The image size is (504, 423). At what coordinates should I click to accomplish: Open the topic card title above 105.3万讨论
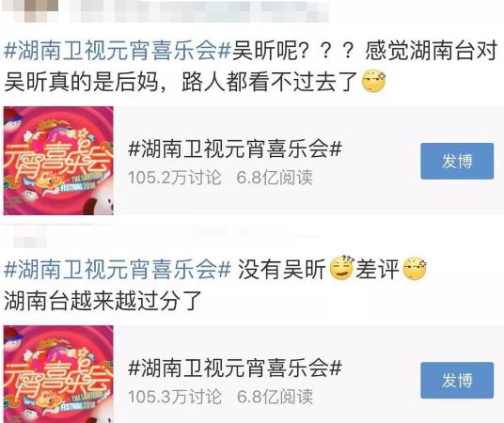coord(235,368)
